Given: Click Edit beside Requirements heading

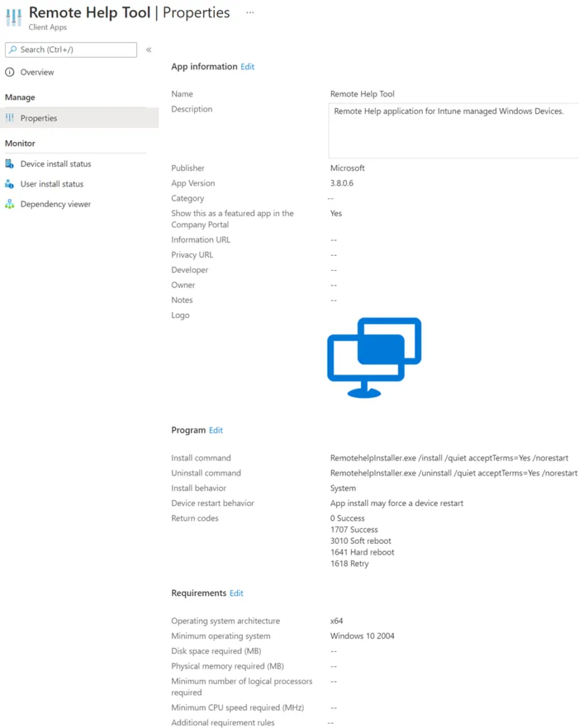Looking at the screenshot, I should [237, 593].
